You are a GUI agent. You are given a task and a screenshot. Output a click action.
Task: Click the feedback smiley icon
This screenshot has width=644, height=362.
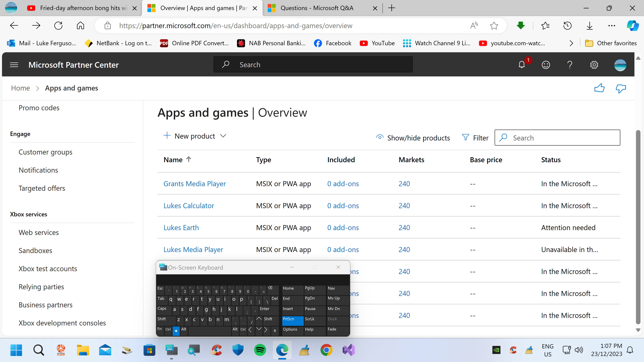[x=546, y=65]
